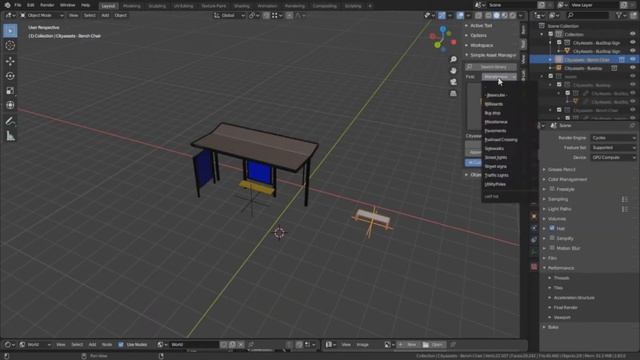This screenshot has width=640, height=360.
Task: Open the Feature Set dropdown
Action: 613,148
